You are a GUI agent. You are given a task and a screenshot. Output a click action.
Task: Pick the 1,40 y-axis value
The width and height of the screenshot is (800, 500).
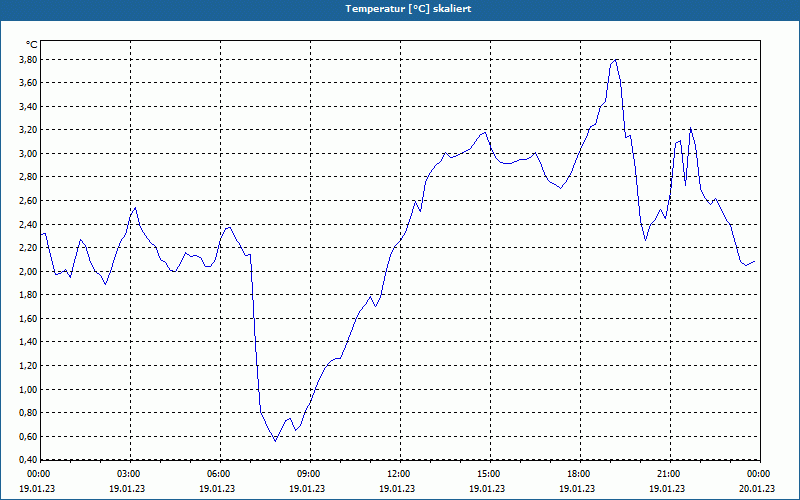click(x=28, y=342)
